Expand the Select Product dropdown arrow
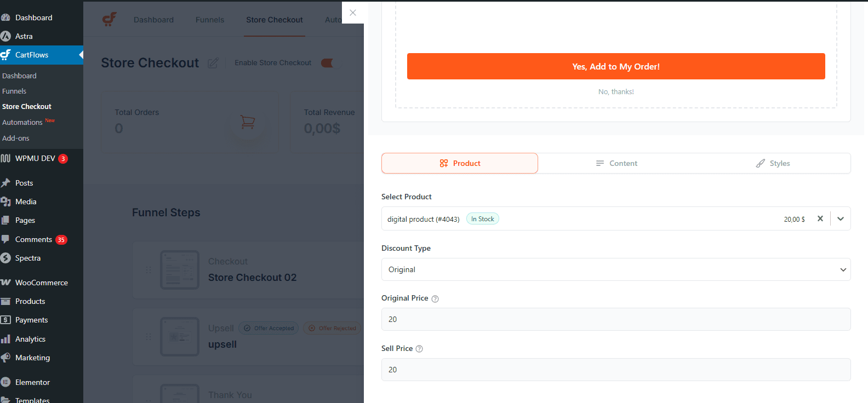Screen dimensions: 868x403 coord(841,218)
